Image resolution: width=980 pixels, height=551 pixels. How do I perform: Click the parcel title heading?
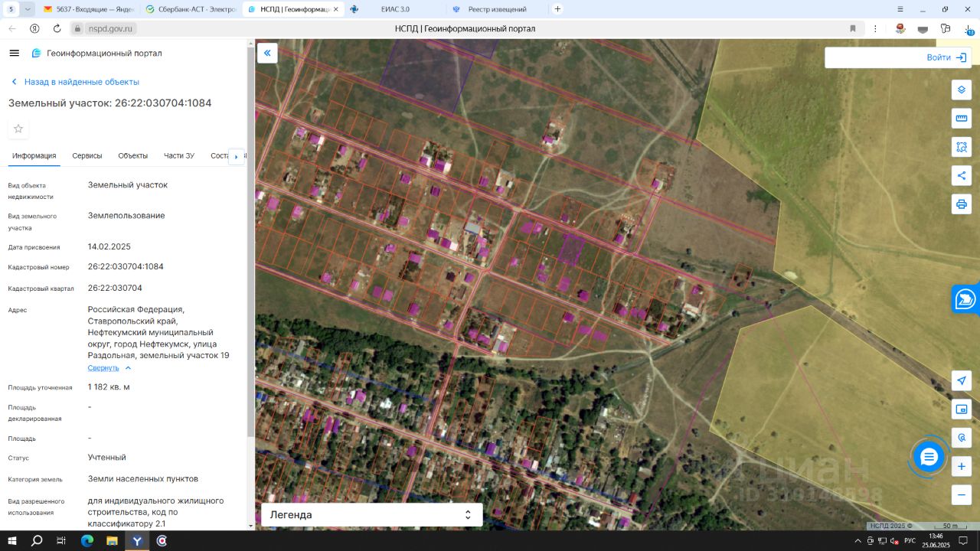tap(110, 103)
